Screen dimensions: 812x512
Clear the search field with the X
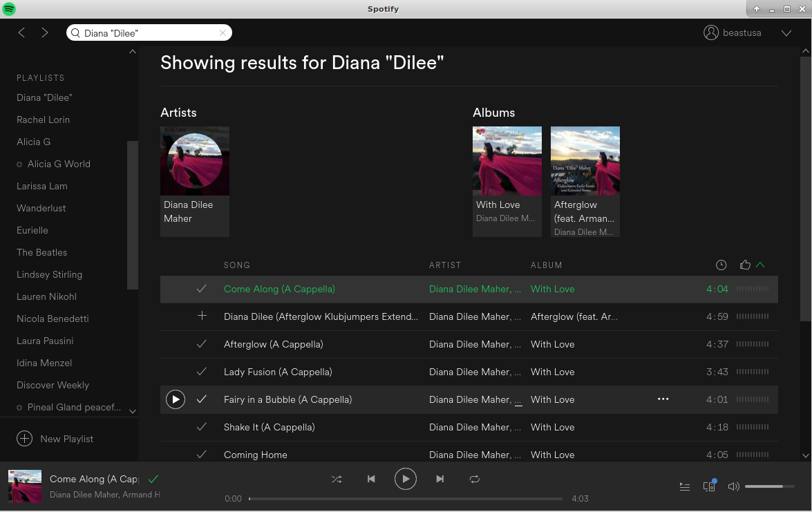pyautogui.click(x=223, y=32)
